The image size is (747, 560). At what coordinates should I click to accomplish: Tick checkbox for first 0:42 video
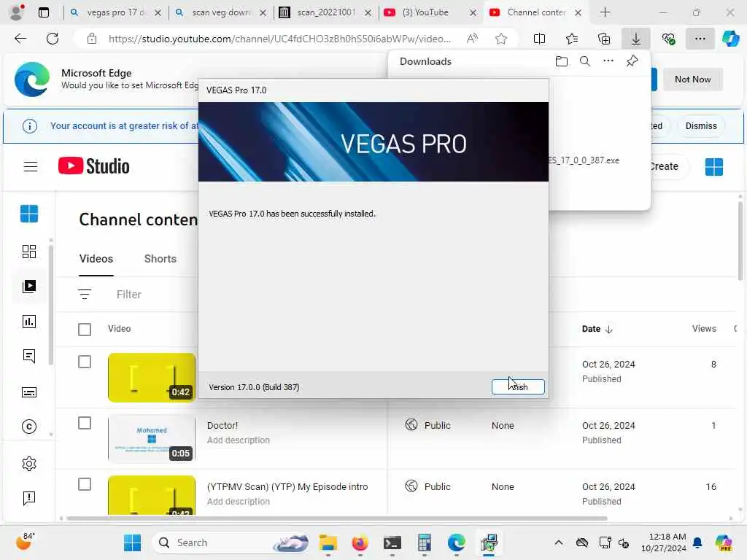pyautogui.click(x=85, y=362)
